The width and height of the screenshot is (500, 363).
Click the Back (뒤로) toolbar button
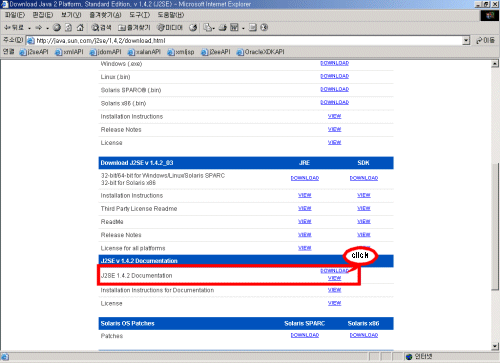(14, 28)
